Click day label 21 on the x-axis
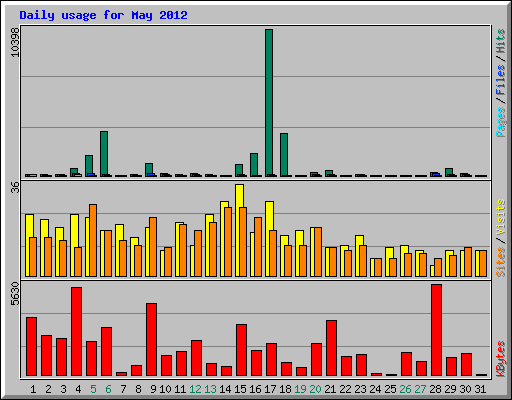512x400 pixels. click(330, 389)
